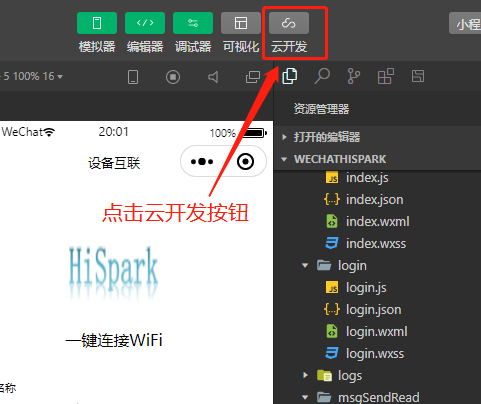Viewport: 481px width, 404px height.
Task: Open the search magnifier icon
Action: pyautogui.click(x=322, y=76)
